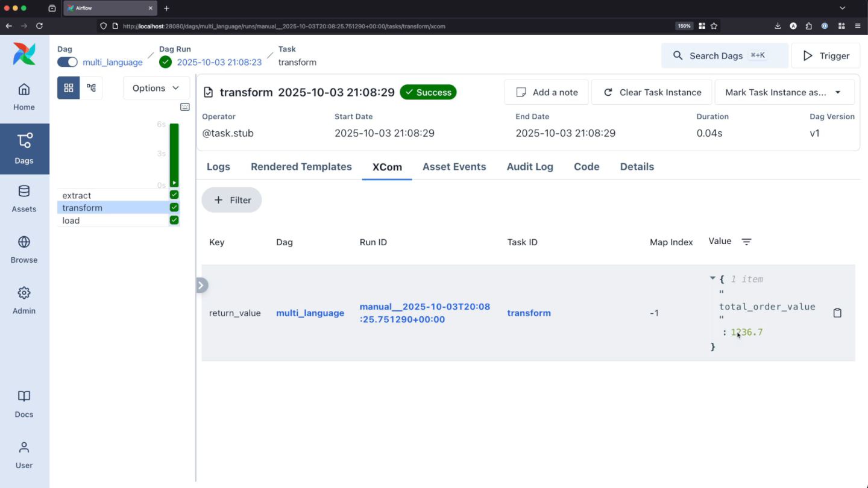The width and height of the screenshot is (868, 488).
Task: Collapse the JSON value tree triangle
Action: pyautogui.click(x=712, y=278)
